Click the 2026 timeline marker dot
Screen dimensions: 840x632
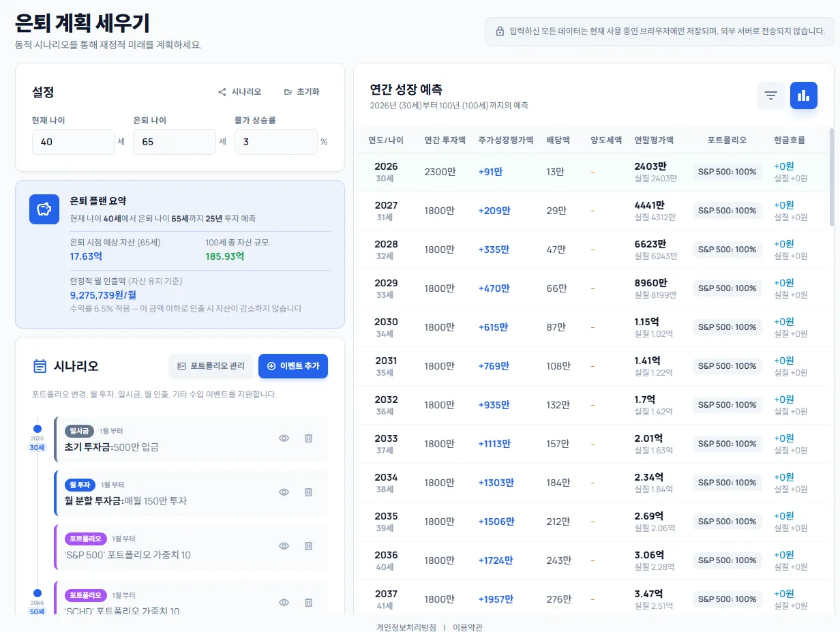tap(37, 429)
